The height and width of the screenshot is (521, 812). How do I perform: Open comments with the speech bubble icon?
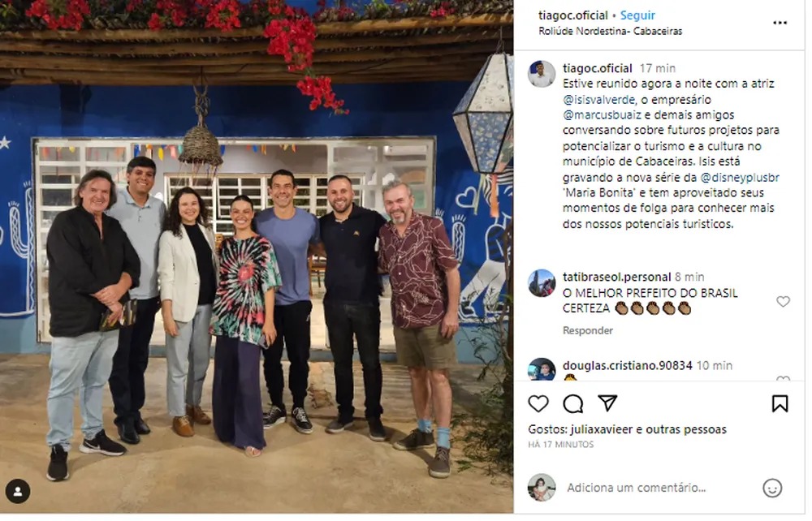point(572,404)
